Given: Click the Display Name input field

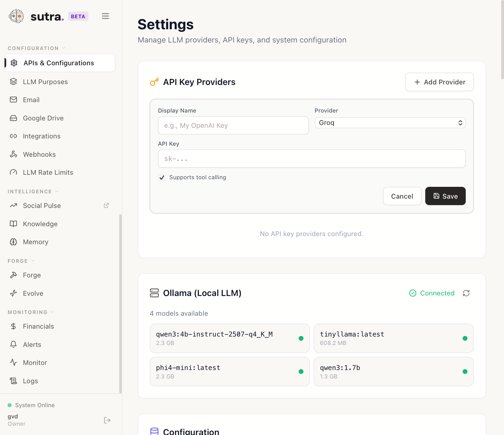Looking at the screenshot, I should click(233, 125).
